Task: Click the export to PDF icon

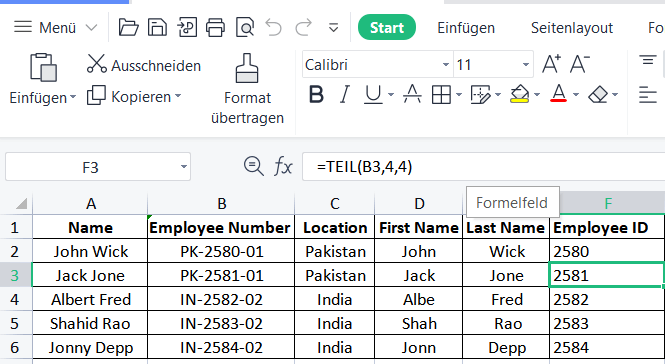Action: click(x=187, y=28)
